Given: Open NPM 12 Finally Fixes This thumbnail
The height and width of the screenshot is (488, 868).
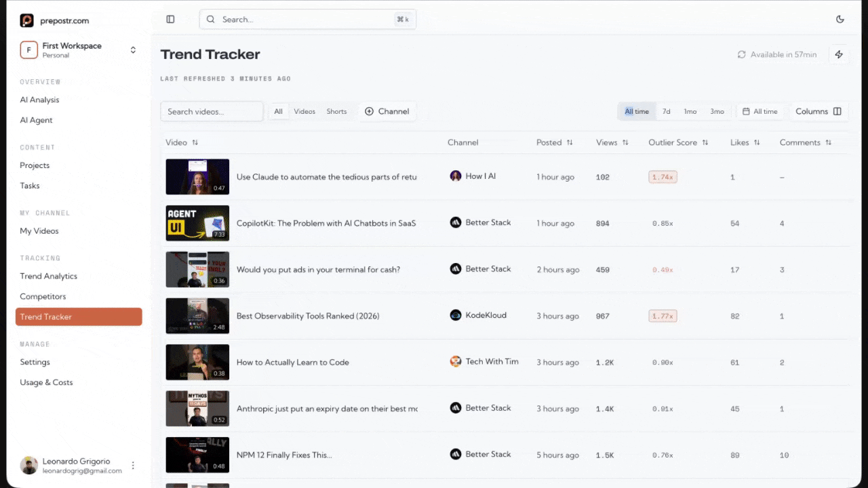Looking at the screenshot, I should (x=197, y=455).
